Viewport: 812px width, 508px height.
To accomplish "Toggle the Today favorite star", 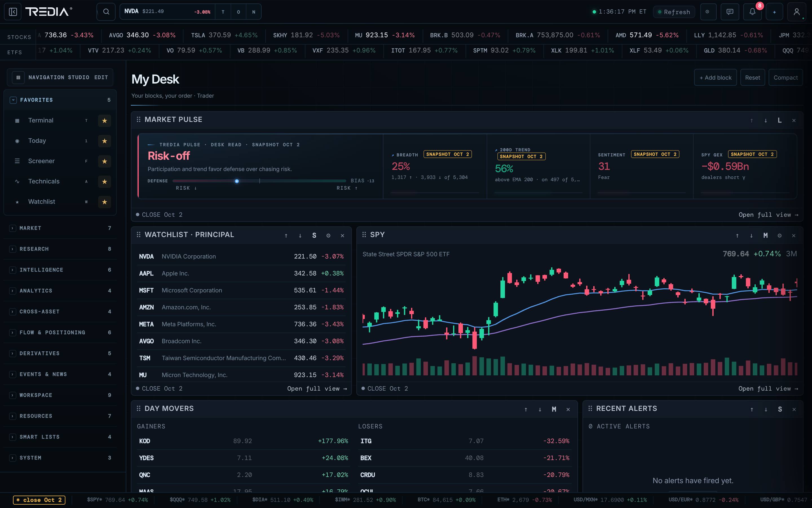I will [104, 141].
